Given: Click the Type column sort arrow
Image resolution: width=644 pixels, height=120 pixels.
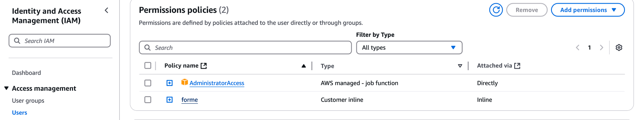Looking at the screenshot, I should tap(460, 66).
